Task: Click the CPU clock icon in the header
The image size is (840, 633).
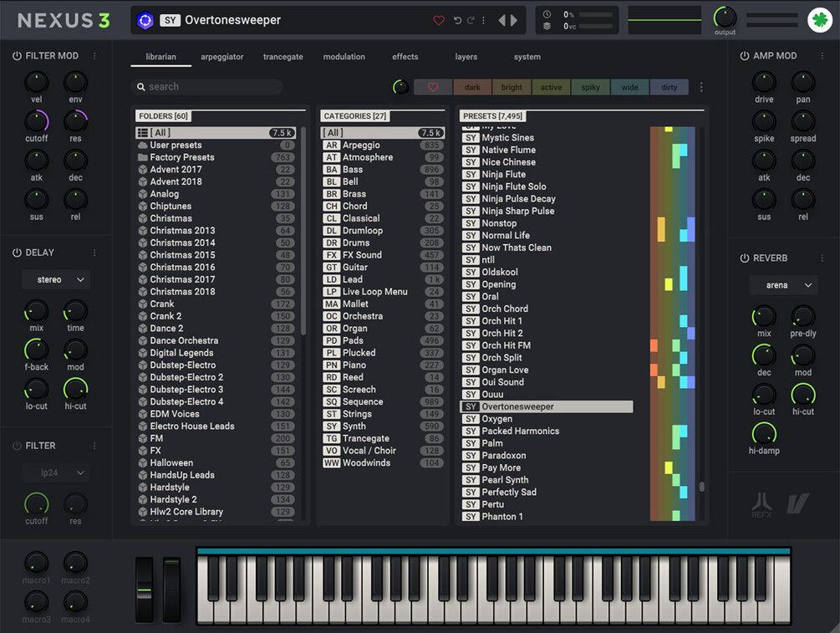Action: [x=547, y=14]
